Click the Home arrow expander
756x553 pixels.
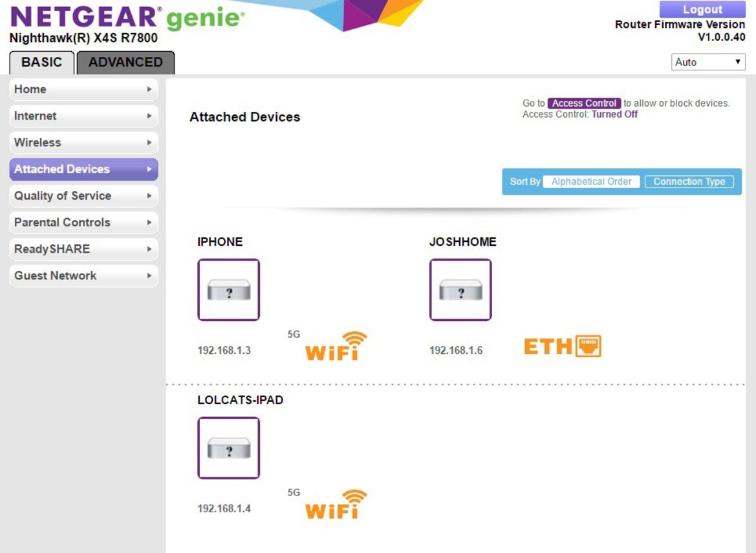pos(149,89)
